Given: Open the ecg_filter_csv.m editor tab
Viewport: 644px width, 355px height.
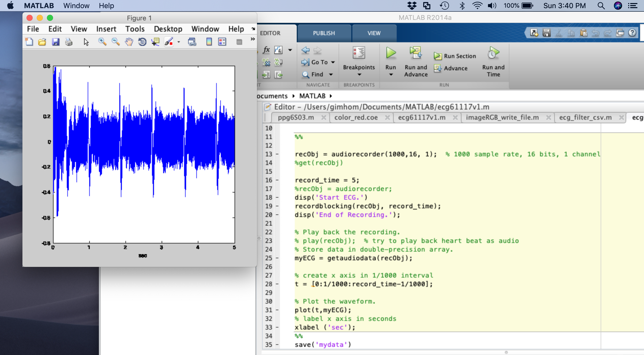Looking at the screenshot, I should [585, 117].
